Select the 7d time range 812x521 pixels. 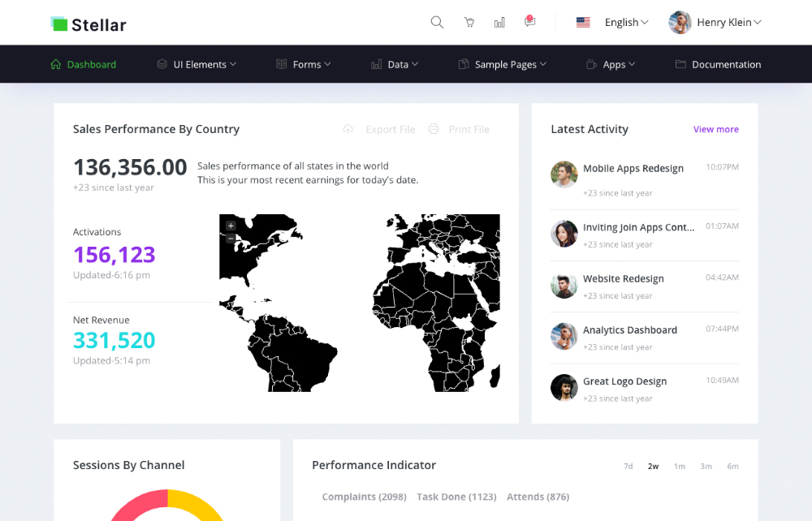coord(628,466)
